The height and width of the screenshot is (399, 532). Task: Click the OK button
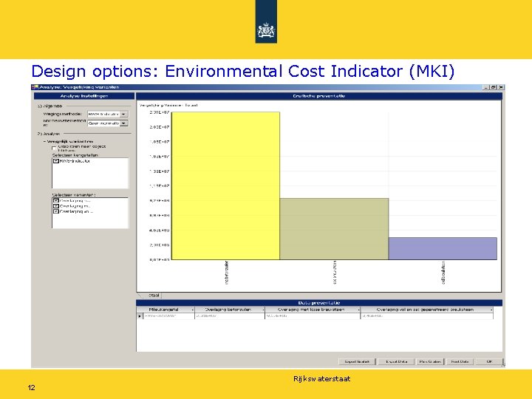(x=489, y=361)
